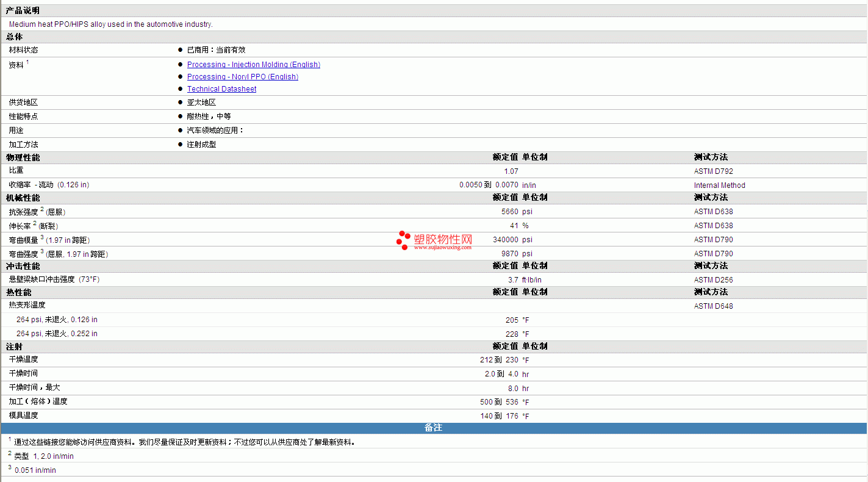Select the 热变形温度 row label
868x482 pixels.
[27, 305]
